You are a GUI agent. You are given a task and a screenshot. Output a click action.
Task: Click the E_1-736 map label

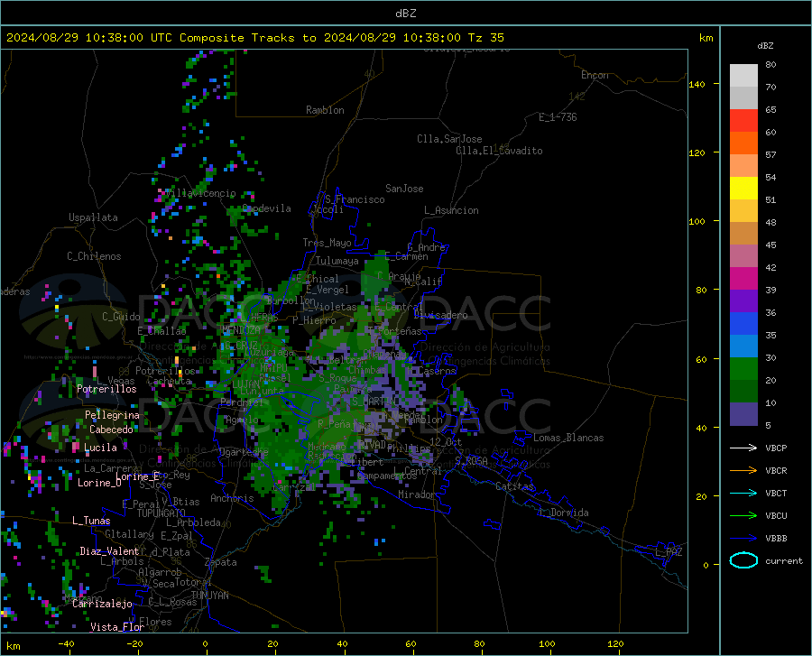pos(558,117)
